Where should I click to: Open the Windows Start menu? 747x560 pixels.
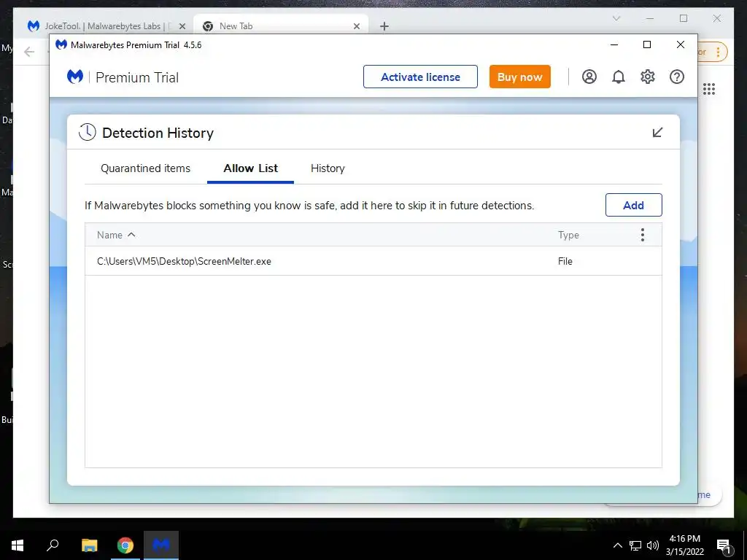[18, 545]
